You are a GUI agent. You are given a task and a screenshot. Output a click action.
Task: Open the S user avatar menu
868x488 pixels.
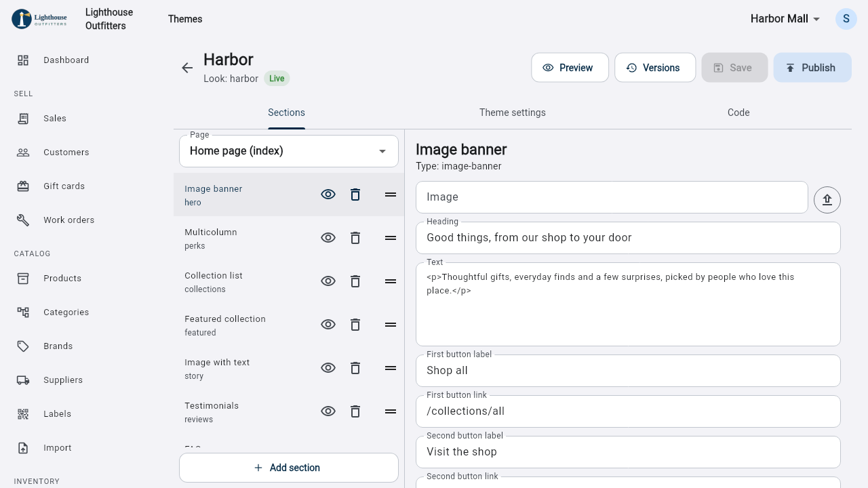pyautogui.click(x=846, y=19)
